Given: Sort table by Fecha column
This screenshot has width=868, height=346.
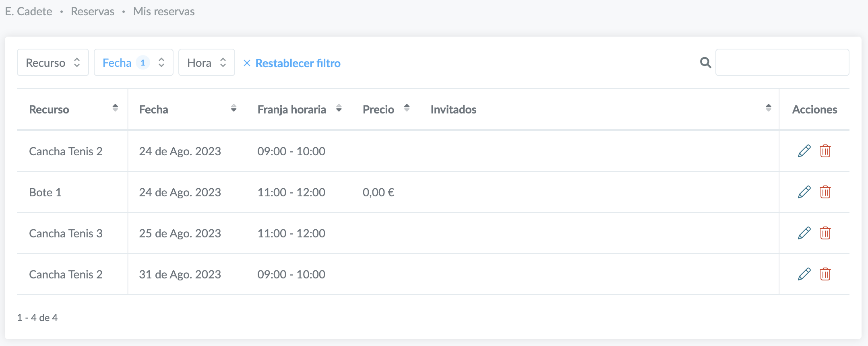Looking at the screenshot, I should (234, 108).
